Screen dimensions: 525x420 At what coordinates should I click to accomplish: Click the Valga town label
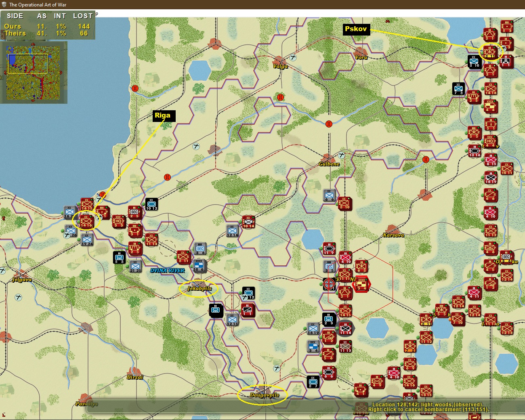pos(280,66)
